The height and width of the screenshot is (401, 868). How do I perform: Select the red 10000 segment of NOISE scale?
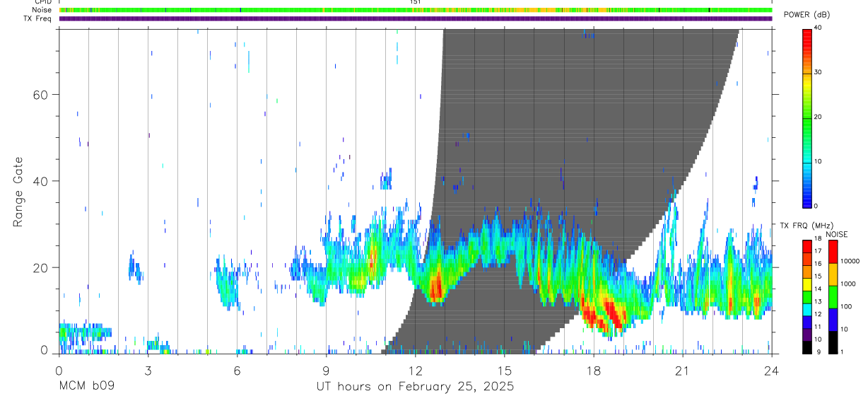[x=833, y=252]
